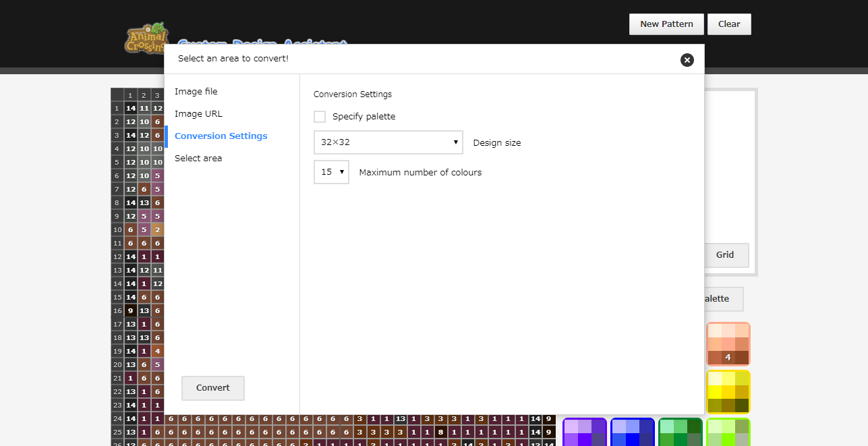Image resolution: width=868 pixels, height=446 pixels.
Task: Select the Conversion Settings tab
Action: pos(221,136)
